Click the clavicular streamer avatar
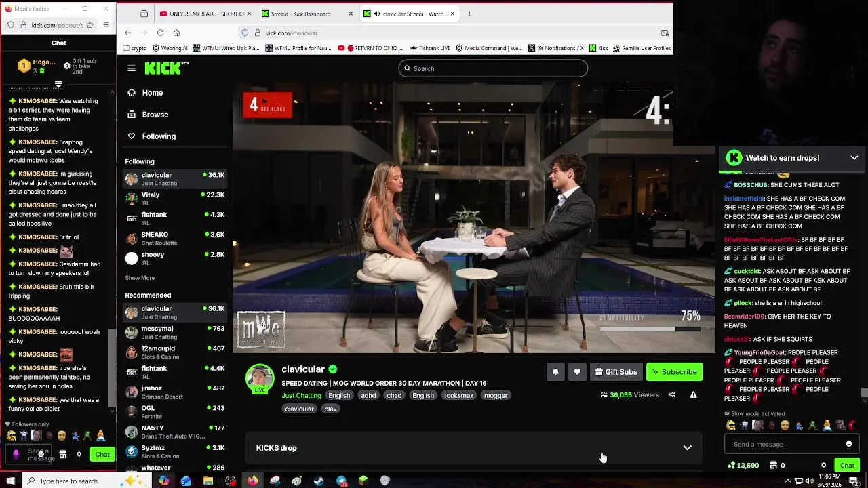The height and width of the screenshot is (488, 868). (x=260, y=378)
